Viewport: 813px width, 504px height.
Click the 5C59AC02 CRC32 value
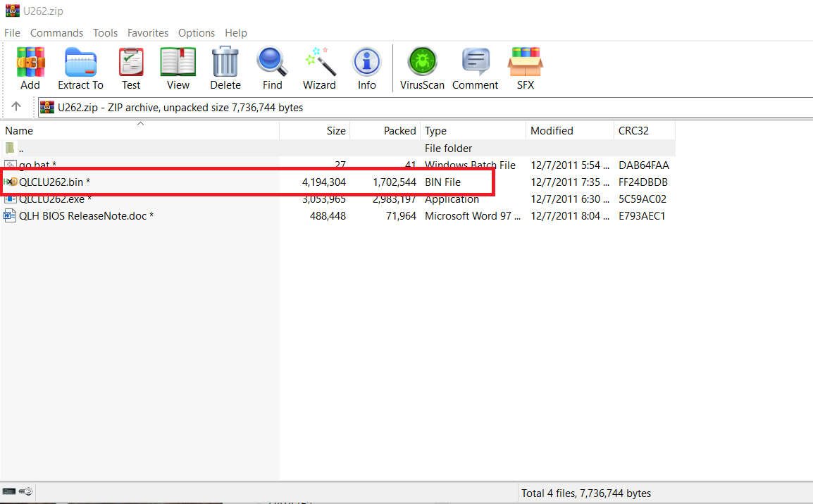643,199
